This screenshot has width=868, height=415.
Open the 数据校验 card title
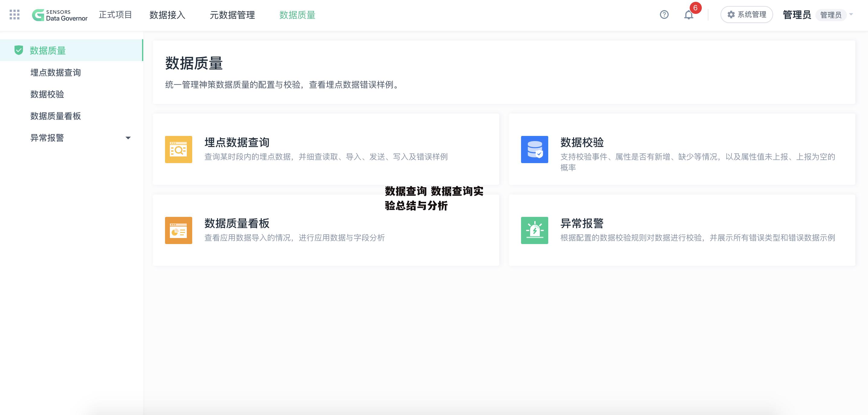tap(582, 143)
